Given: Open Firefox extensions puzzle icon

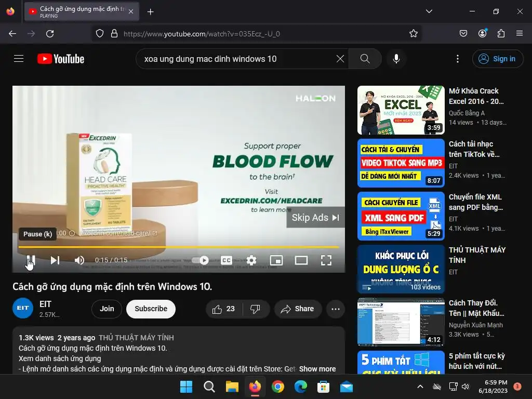Looking at the screenshot, I should tap(501, 34).
